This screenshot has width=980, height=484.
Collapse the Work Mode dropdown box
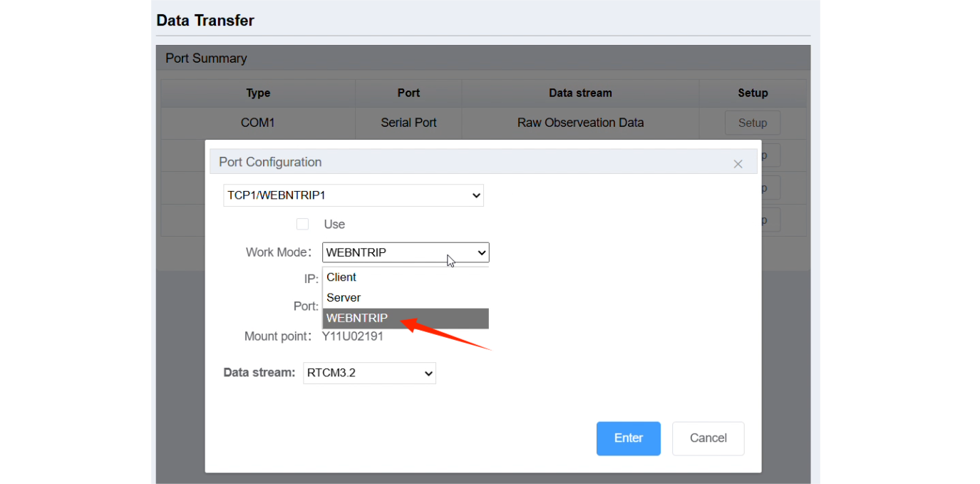click(x=406, y=252)
